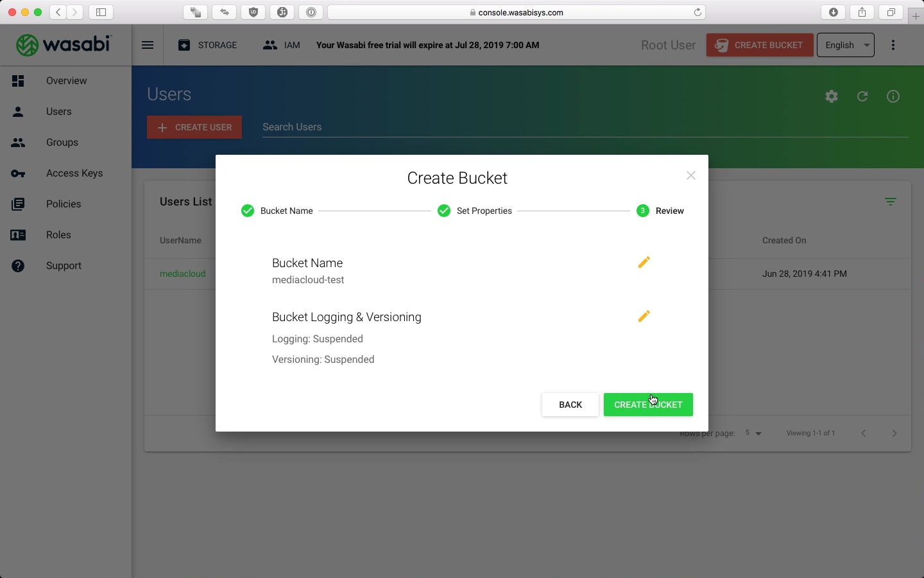Click the Search Users field

585,127
